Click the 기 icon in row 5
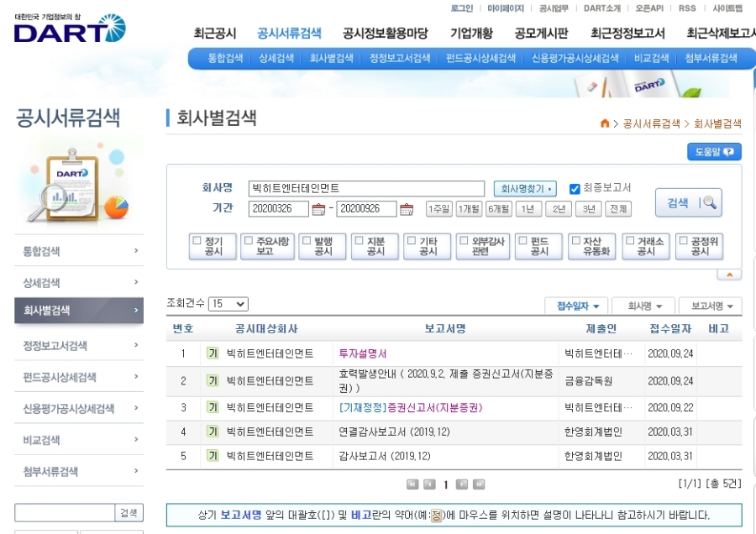Image resolution: width=756 pixels, height=534 pixels. point(213,455)
